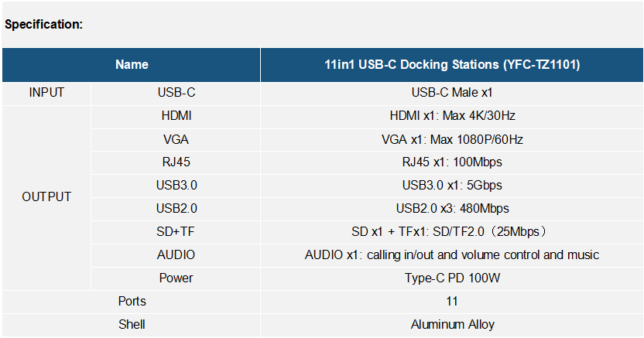Click the RJ45 name cell
This screenshot has height=338, width=644.
point(176,162)
